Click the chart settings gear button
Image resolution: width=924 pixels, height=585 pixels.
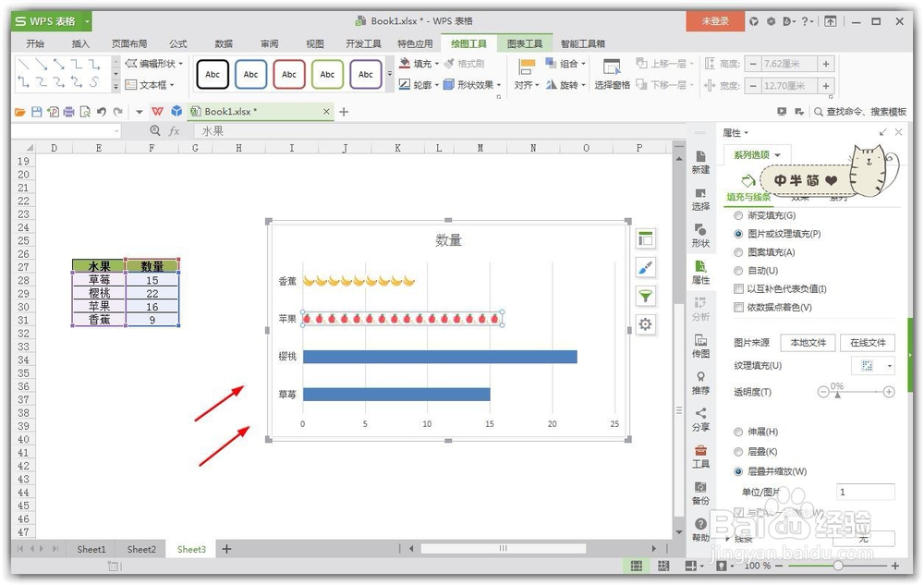click(645, 324)
